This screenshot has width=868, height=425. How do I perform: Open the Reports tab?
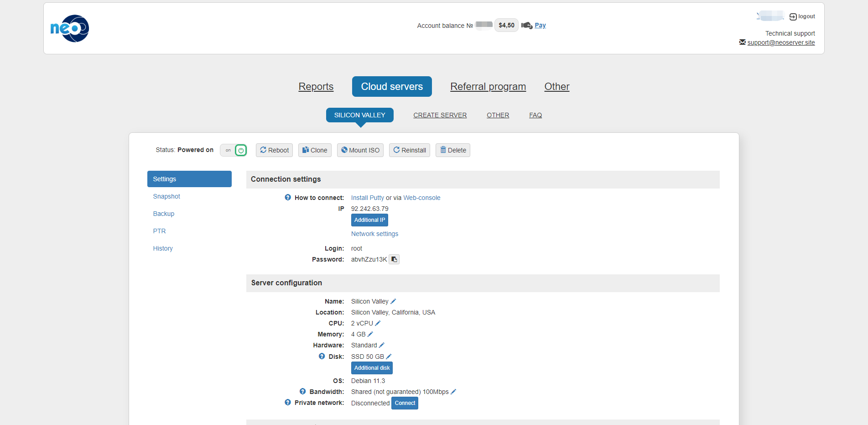click(316, 86)
